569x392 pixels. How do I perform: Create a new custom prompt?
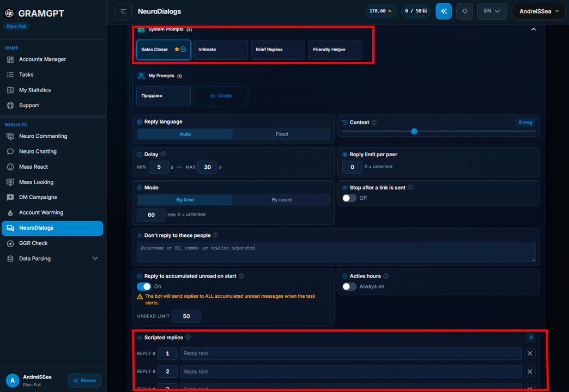tap(221, 96)
